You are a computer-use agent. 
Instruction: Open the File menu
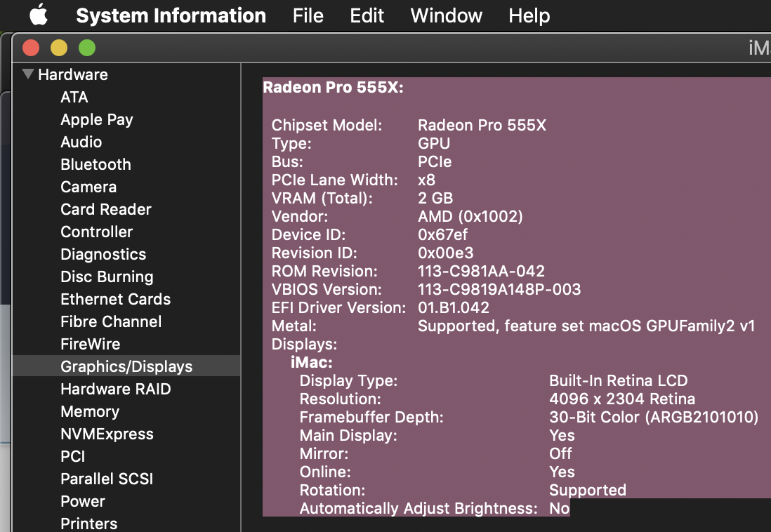pos(308,15)
